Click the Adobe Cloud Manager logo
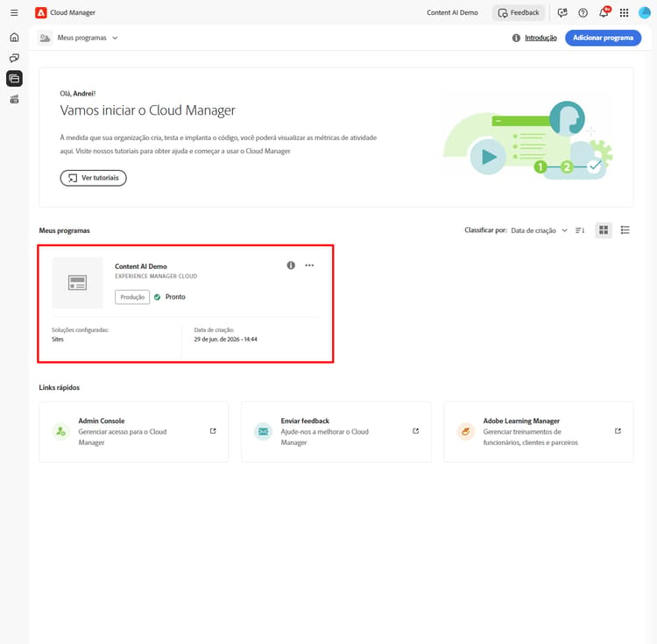This screenshot has width=657, height=644. pos(40,12)
